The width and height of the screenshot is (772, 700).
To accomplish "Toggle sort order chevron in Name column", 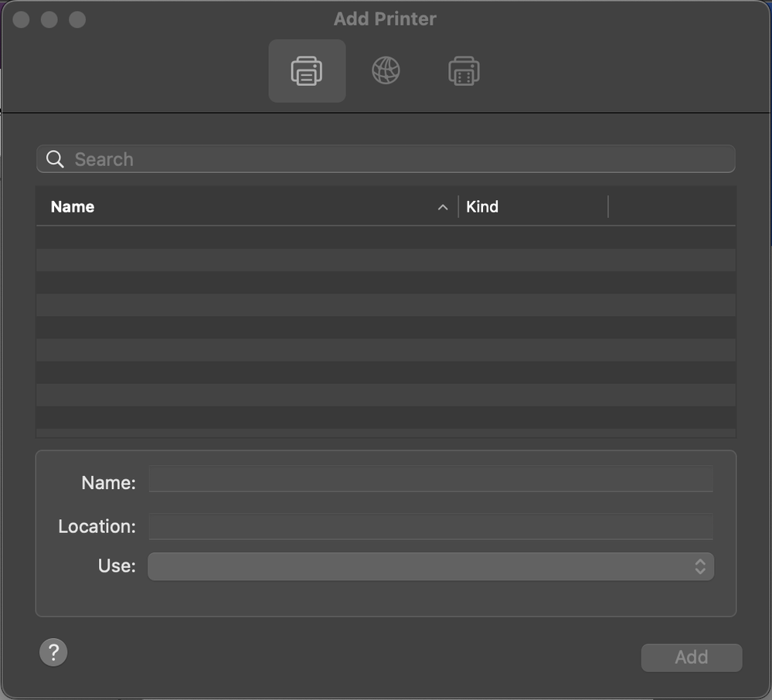I will pos(443,207).
